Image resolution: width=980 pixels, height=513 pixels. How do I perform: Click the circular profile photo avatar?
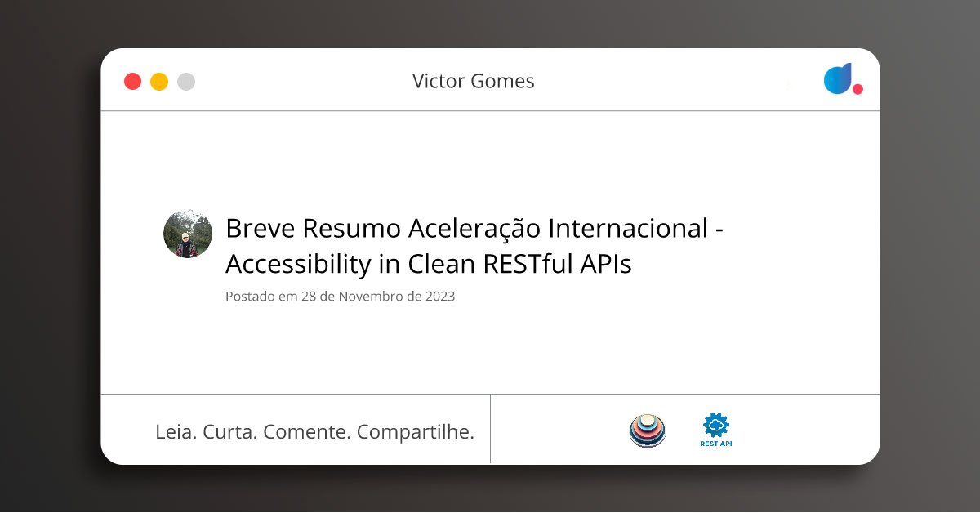click(x=188, y=234)
